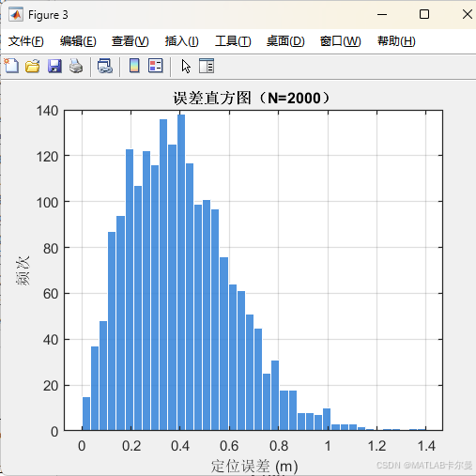Open file using the folder icon
This screenshot has height=476, width=476.
click(x=33, y=66)
